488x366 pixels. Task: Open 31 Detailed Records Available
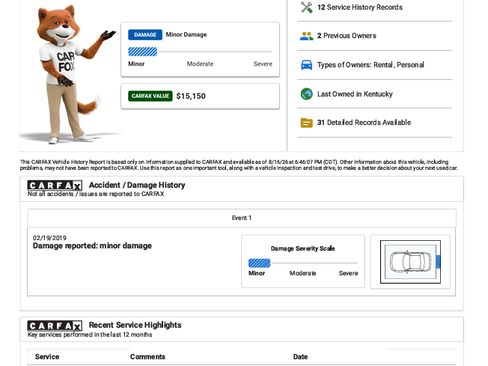point(364,122)
